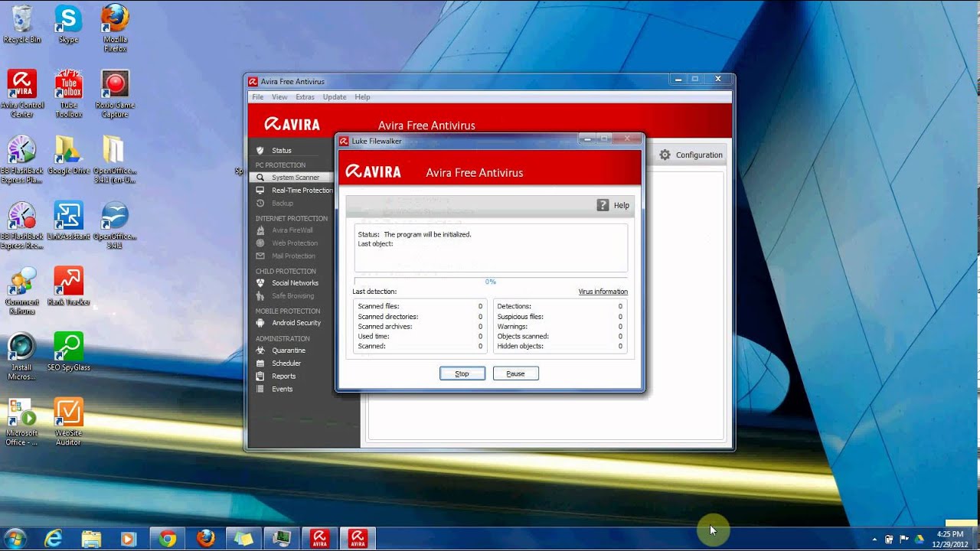Open the Update menu in Avira

pyautogui.click(x=335, y=97)
